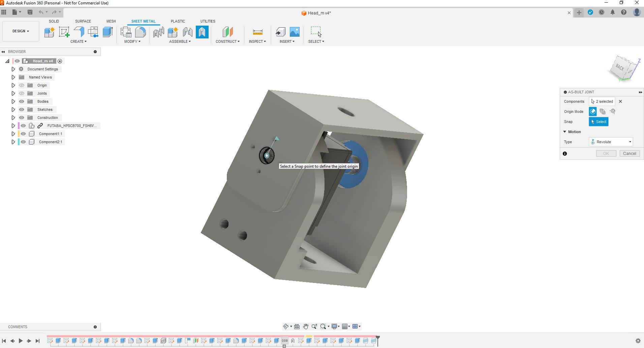The height and width of the screenshot is (348, 644).
Task: Expand the Sketches folder
Action: click(x=13, y=109)
